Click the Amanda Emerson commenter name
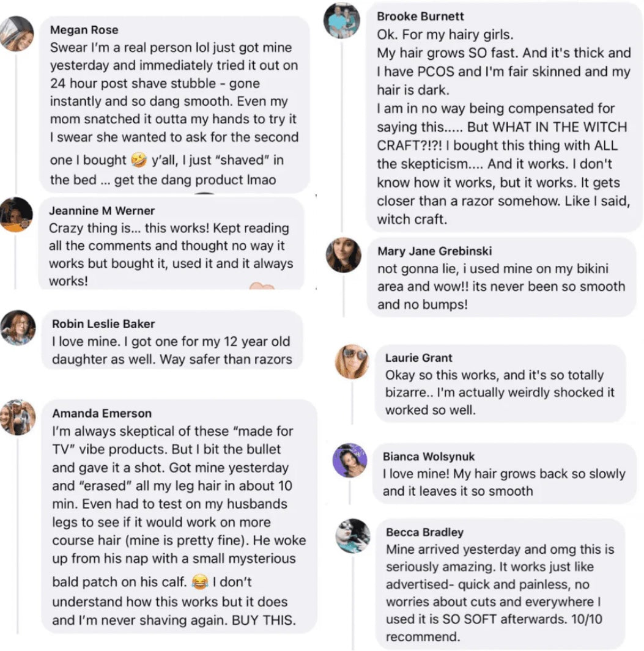Screen dimensions: 644x651 102,413
